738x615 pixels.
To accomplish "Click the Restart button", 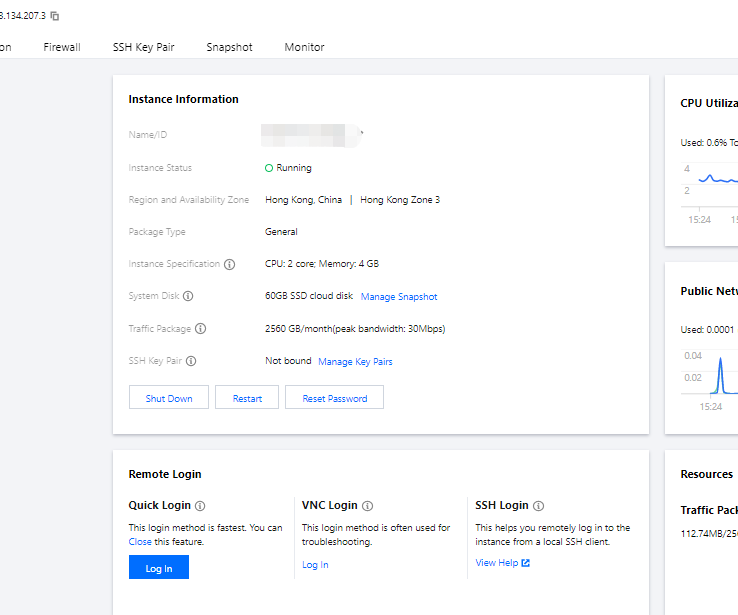I will pyautogui.click(x=247, y=398).
